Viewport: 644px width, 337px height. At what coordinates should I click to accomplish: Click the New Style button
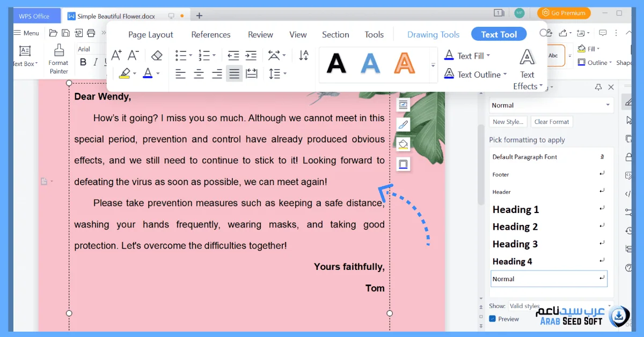508,121
